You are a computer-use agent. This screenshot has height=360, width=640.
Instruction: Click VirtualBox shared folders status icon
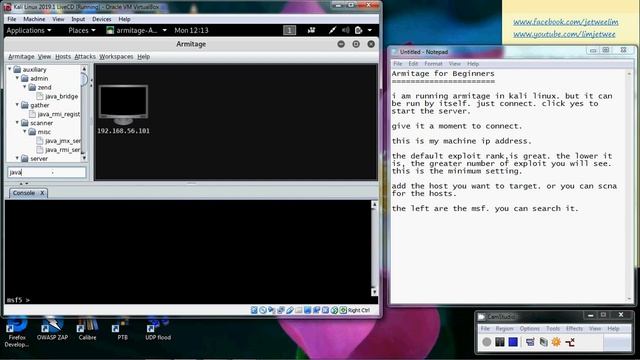[x=299, y=310]
